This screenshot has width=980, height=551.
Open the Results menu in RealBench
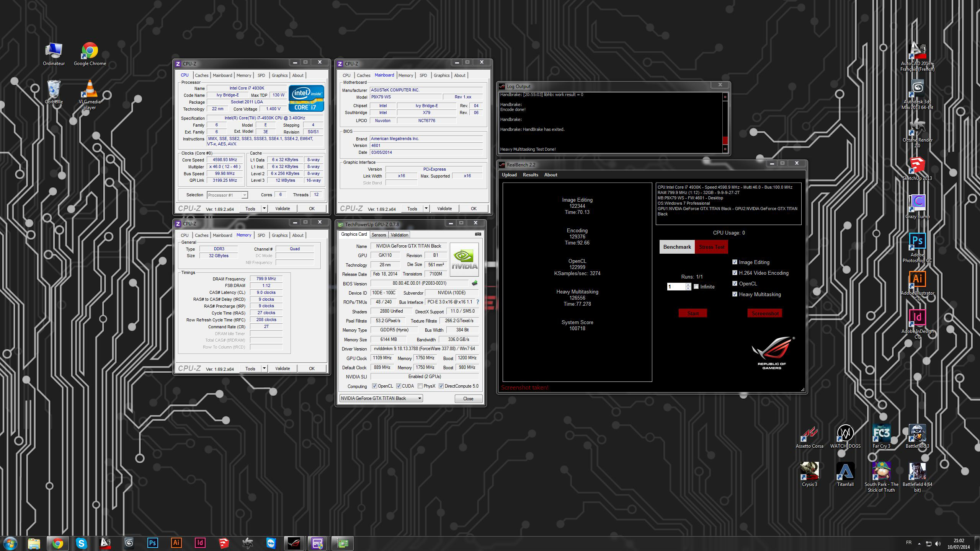pyautogui.click(x=531, y=175)
